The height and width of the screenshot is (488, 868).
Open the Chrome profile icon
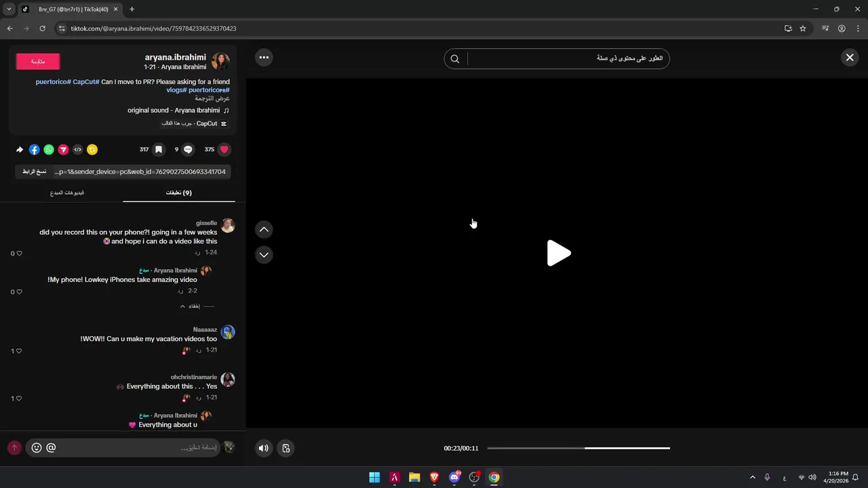(x=842, y=28)
